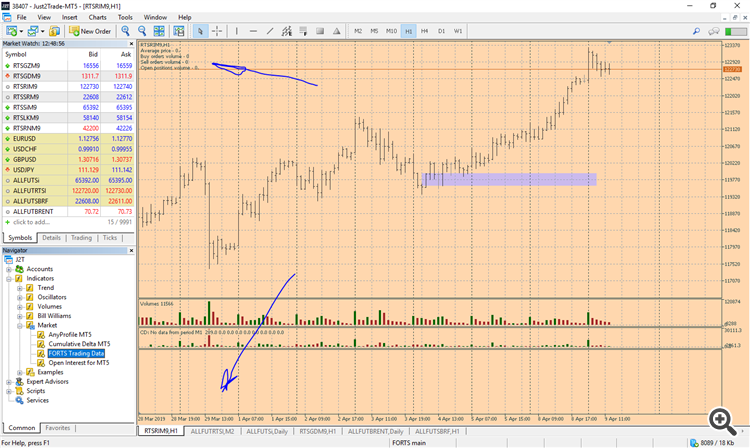Switch chart to M10 timeframe
The width and height of the screenshot is (750, 448).
[391, 31]
